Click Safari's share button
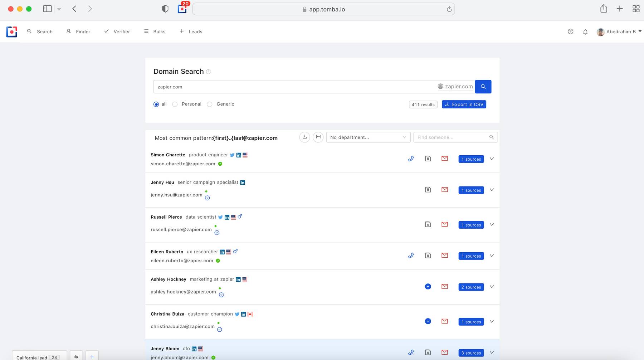Image resolution: width=644 pixels, height=360 pixels. tap(604, 9)
